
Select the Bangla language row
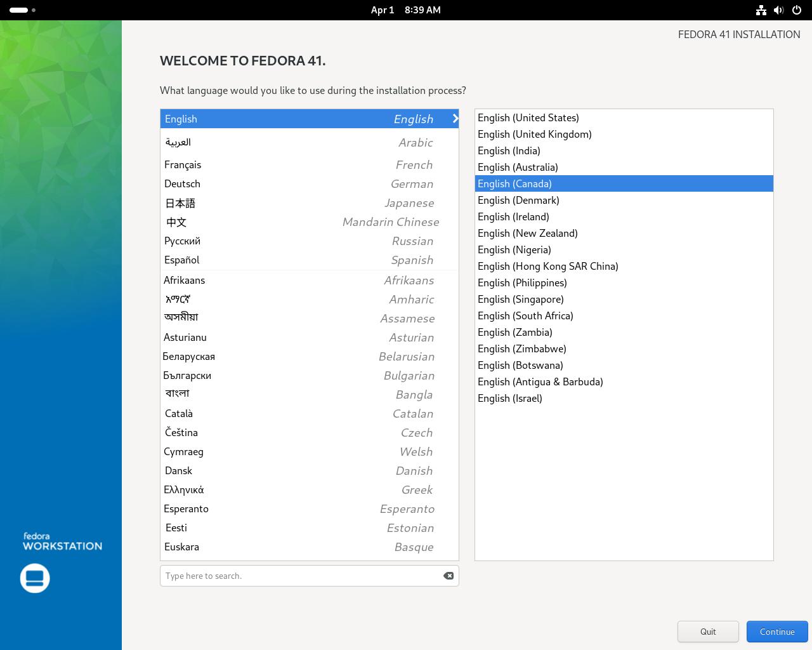click(310, 394)
